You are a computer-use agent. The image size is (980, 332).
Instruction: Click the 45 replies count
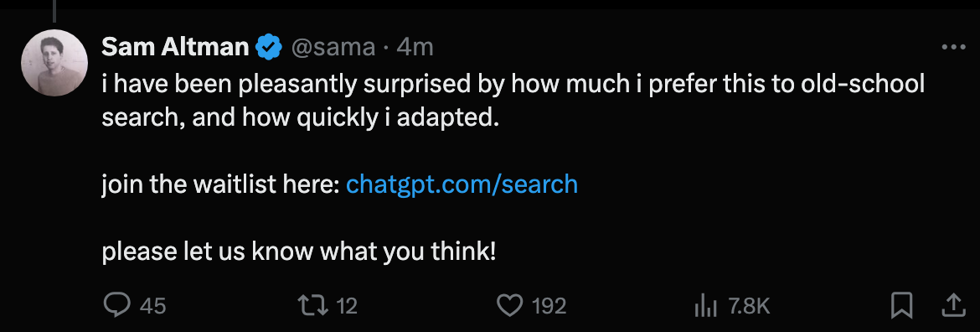click(x=153, y=306)
